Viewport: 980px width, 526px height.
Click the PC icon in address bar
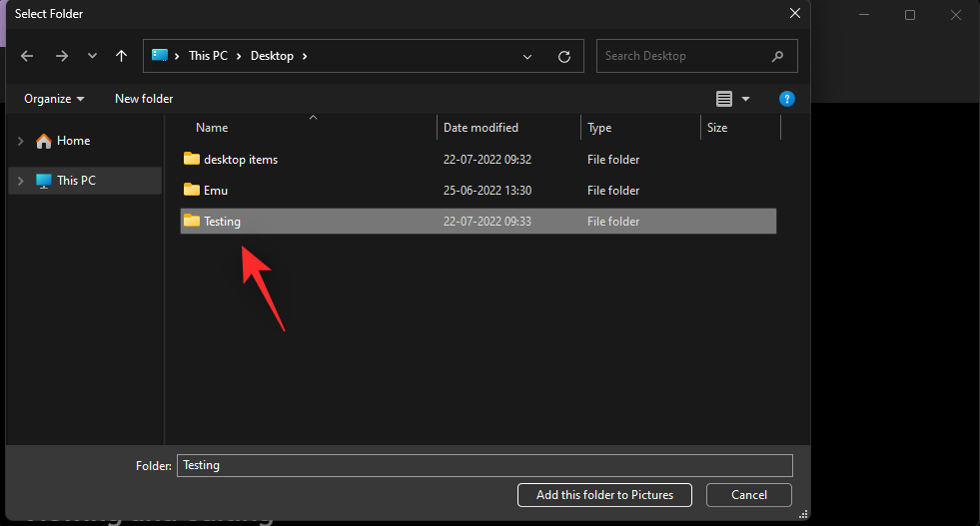(160, 56)
